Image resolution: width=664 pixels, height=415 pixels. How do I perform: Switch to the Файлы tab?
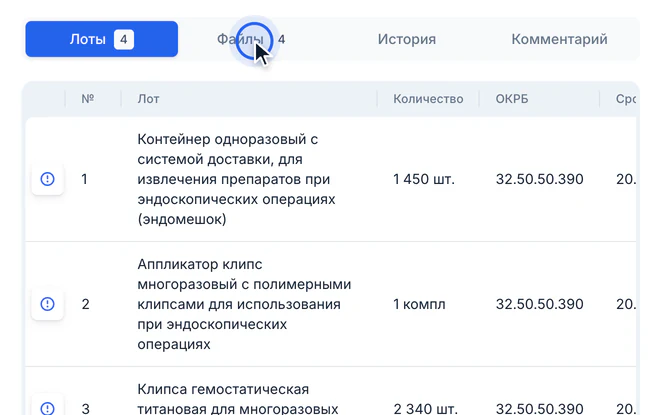(x=254, y=39)
